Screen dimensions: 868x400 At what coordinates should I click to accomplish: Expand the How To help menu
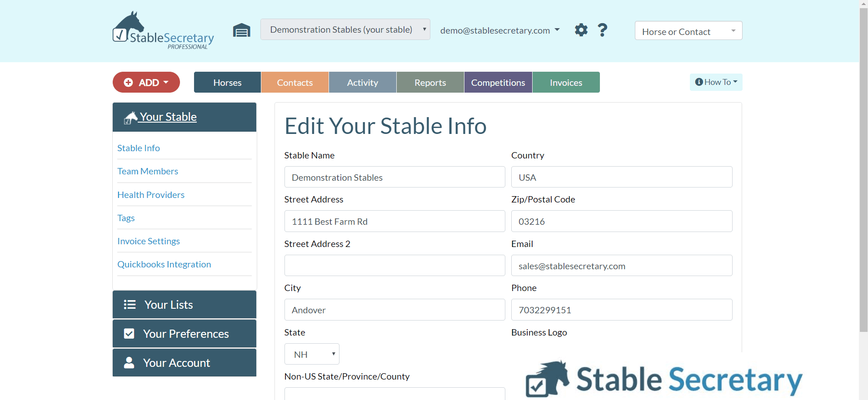point(716,82)
